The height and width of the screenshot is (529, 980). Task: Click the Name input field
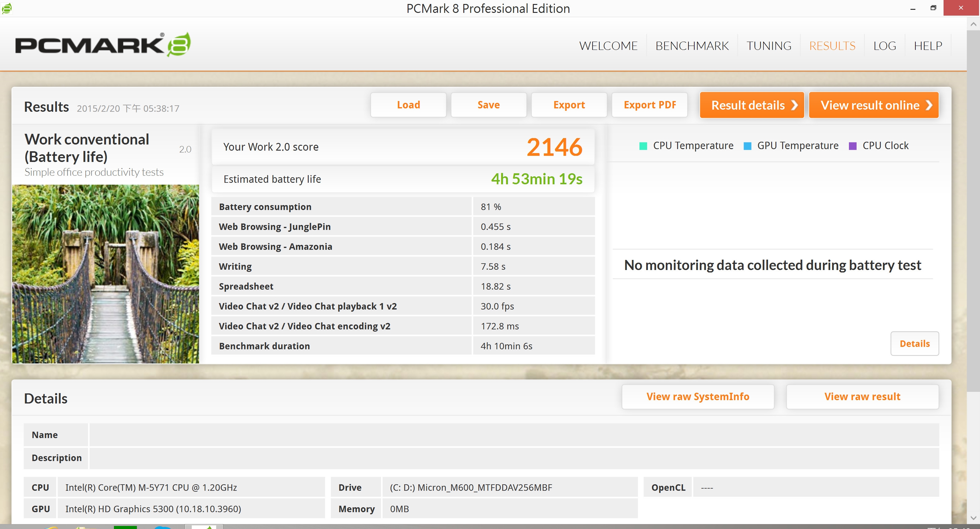tap(514, 435)
